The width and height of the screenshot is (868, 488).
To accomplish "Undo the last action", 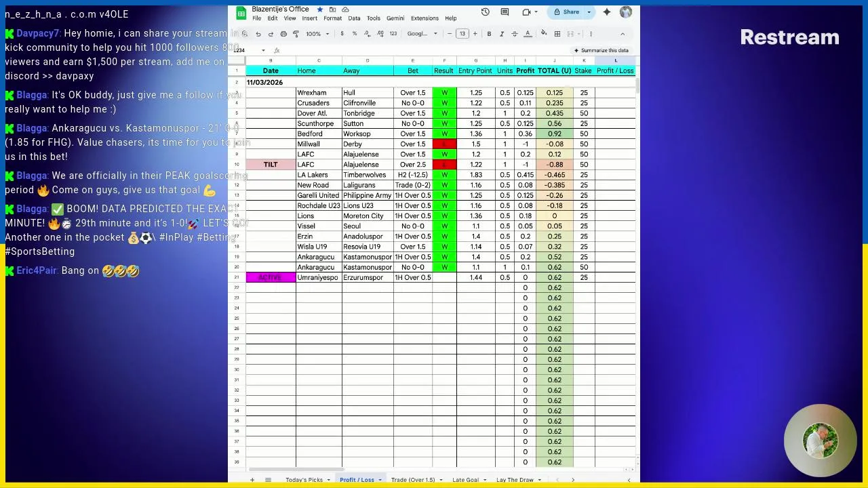I will (x=258, y=34).
